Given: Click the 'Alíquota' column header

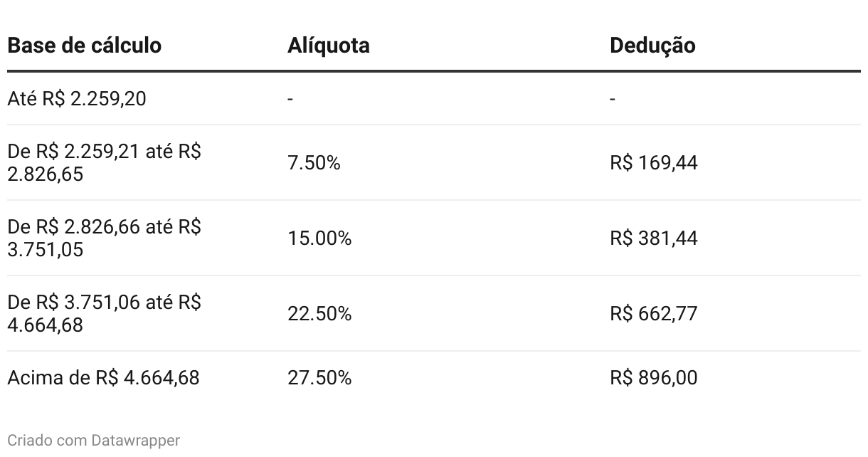Looking at the screenshot, I should coord(328,46).
